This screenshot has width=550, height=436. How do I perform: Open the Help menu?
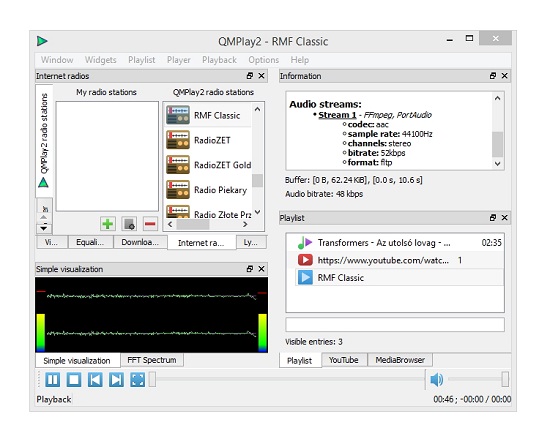coord(300,60)
